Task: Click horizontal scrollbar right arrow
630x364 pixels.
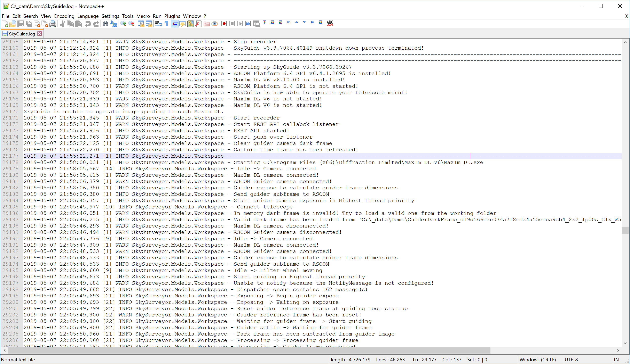Action: 618,350
